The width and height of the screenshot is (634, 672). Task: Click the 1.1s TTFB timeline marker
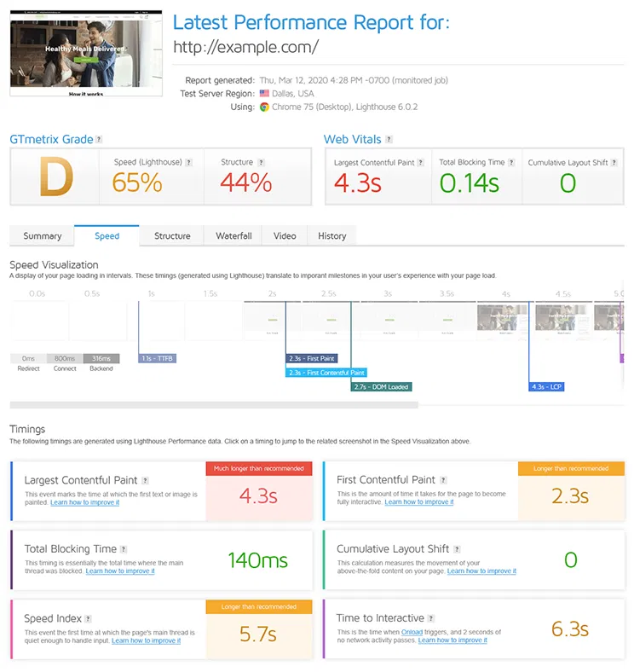coord(158,358)
